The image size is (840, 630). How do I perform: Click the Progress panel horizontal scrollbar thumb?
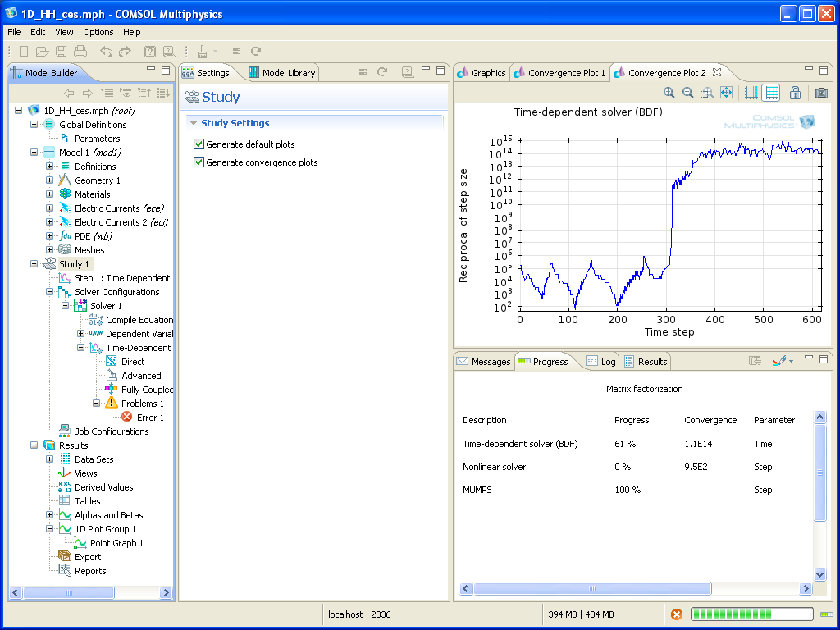[x=592, y=588]
